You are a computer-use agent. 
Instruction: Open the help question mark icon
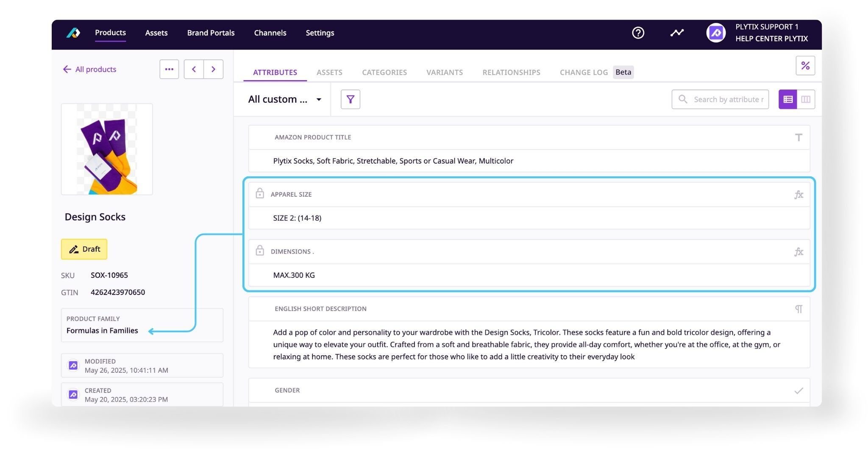tap(638, 33)
